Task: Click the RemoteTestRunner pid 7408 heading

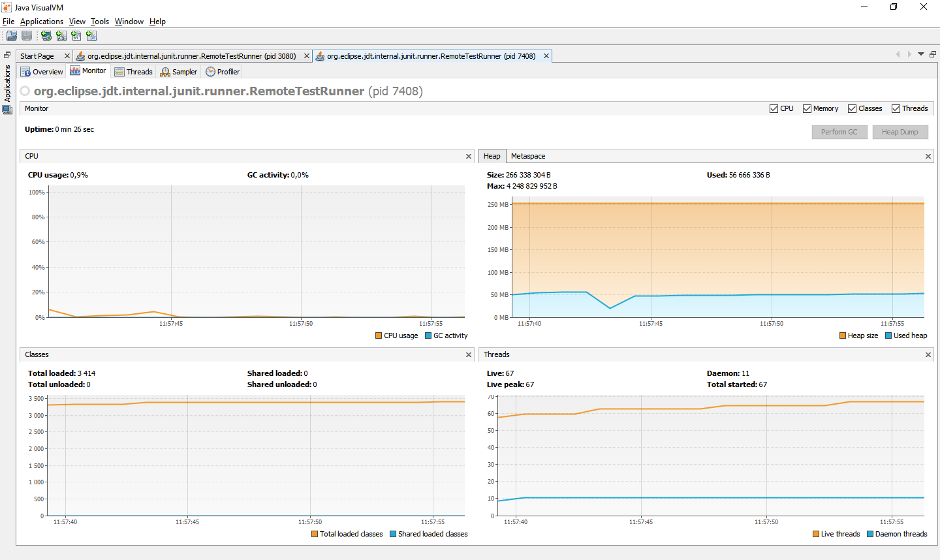Action: pos(228,91)
